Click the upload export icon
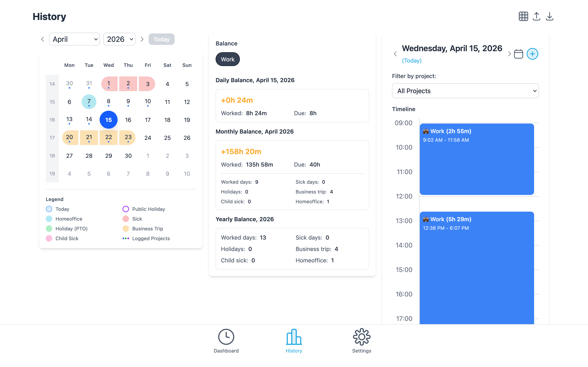The image size is (588, 367). tap(536, 17)
